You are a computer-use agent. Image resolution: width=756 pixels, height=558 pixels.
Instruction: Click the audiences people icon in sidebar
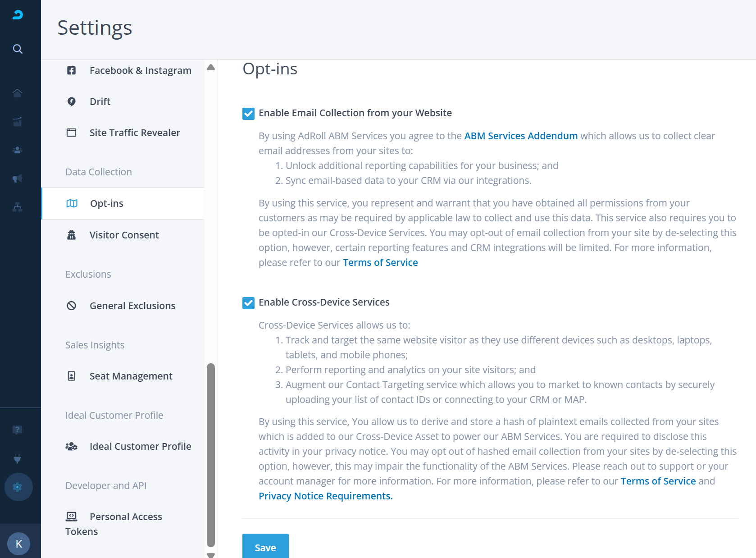[18, 150]
